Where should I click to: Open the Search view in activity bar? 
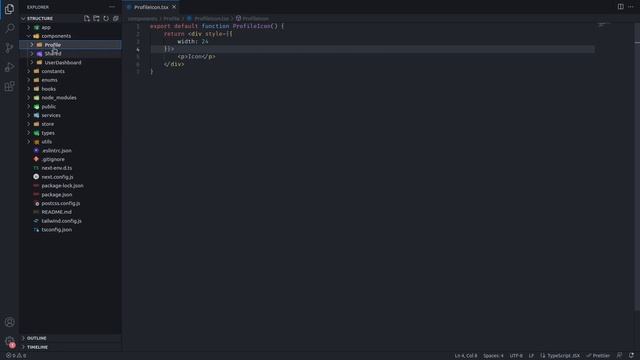tap(9, 28)
